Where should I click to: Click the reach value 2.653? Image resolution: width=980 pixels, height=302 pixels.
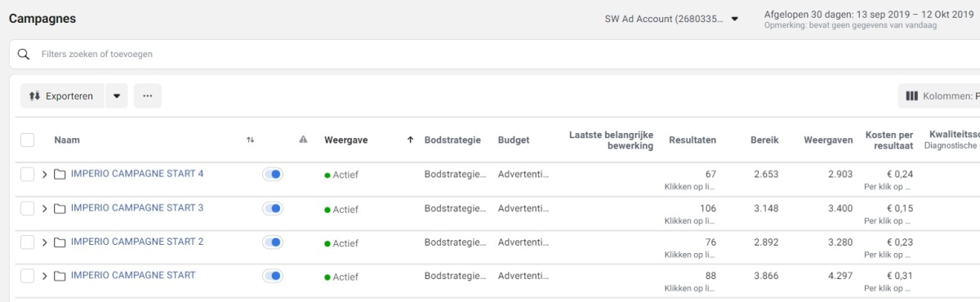[x=766, y=174]
